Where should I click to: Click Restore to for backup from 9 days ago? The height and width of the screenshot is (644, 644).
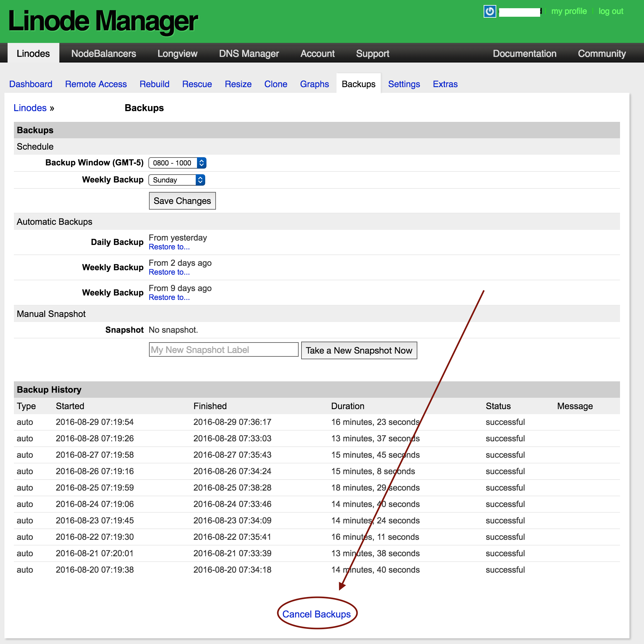169,297
